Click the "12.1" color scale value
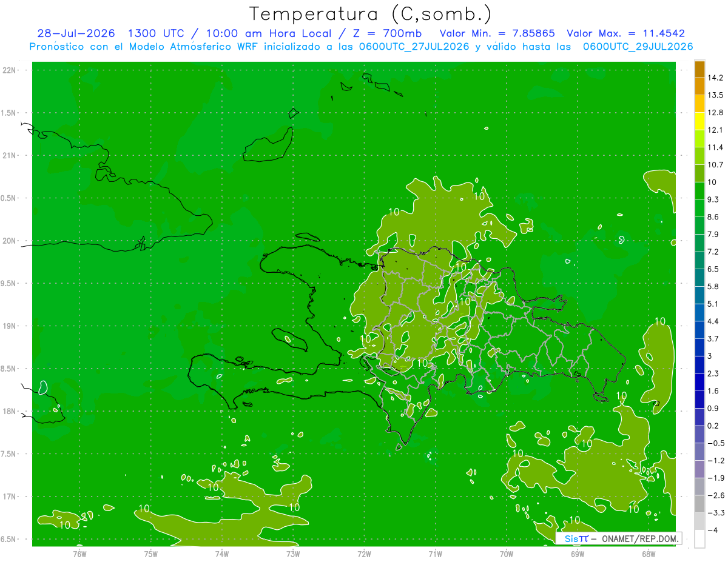Viewport: 728px width, 562px height. pos(715,130)
